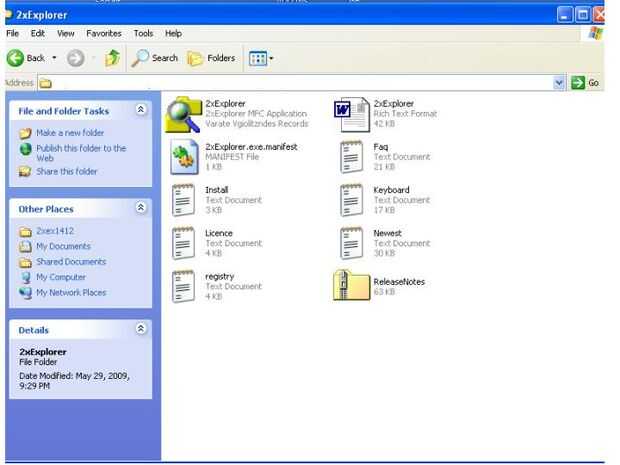Click the Publish to Web globe icon

coord(26,149)
